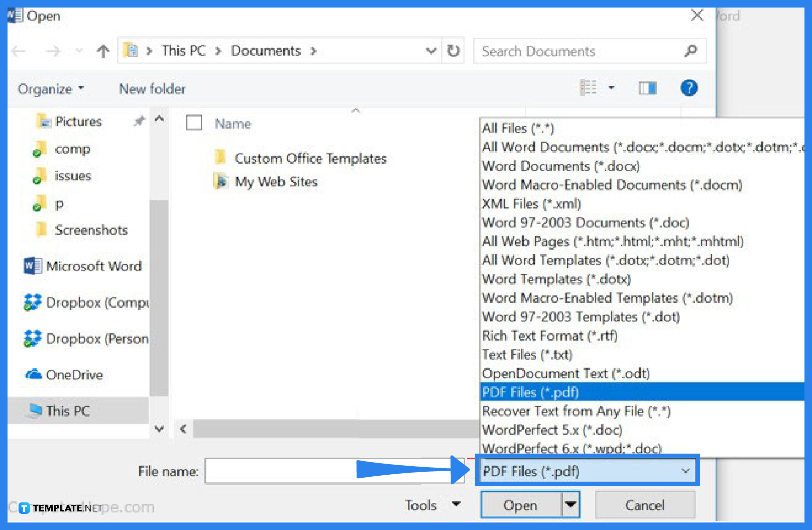Viewport: 812px width, 530px height.
Task: Open OneDrive from the navigation pane
Action: [x=74, y=374]
